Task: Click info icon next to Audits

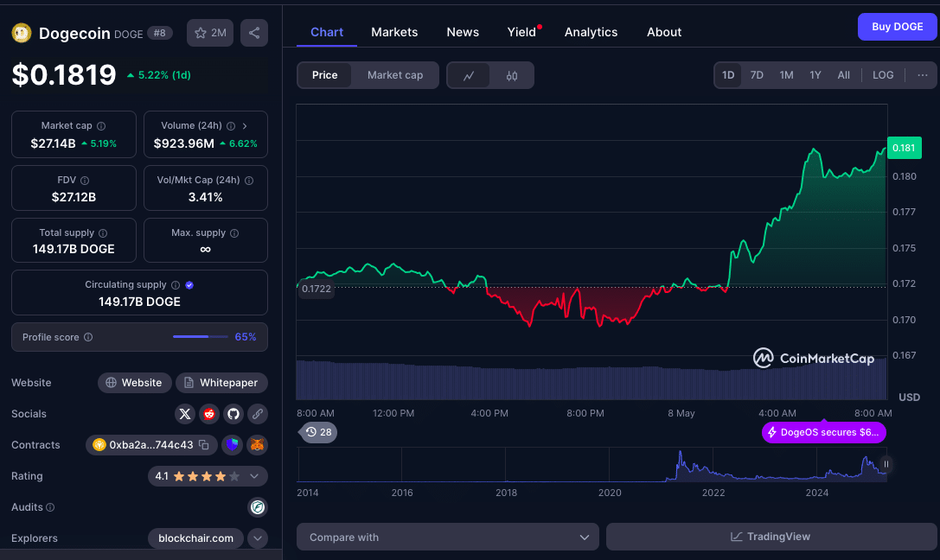Action: click(50, 507)
